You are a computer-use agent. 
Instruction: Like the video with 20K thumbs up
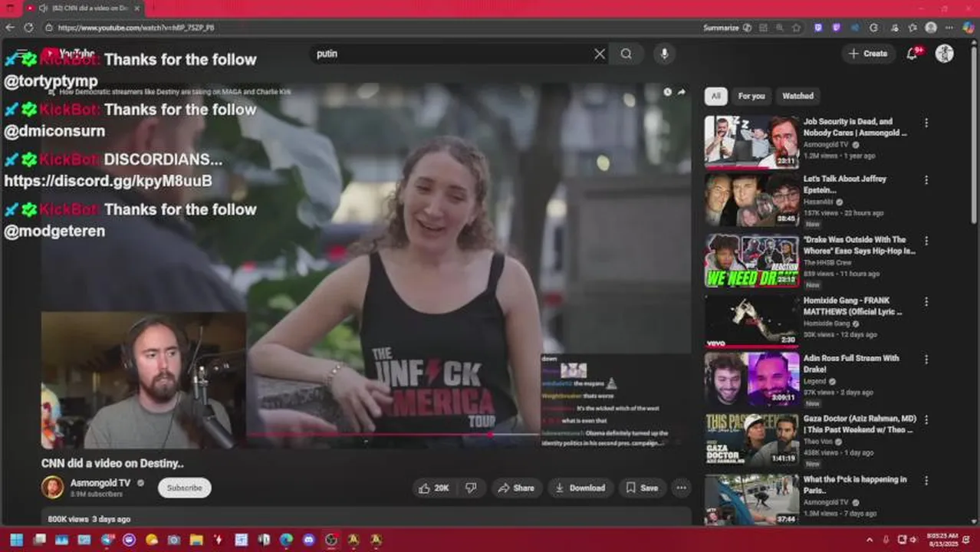click(433, 488)
